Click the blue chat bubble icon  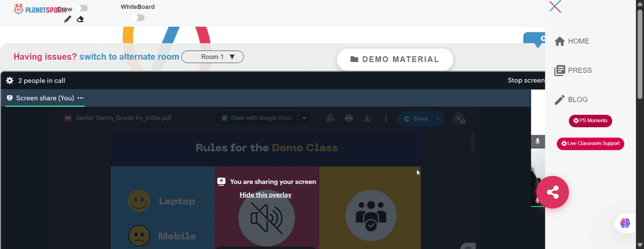pos(535,40)
